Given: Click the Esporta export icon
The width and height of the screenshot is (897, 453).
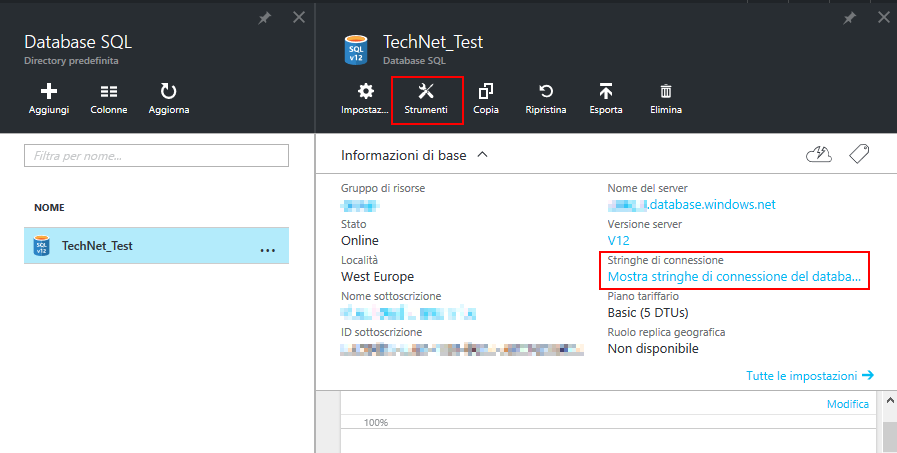Looking at the screenshot, I should pos(606,91).
